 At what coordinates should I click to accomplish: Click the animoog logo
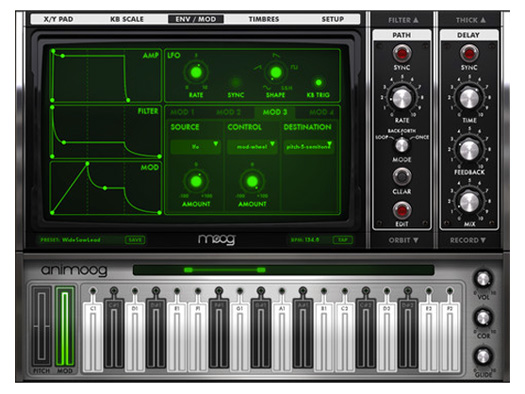pos(74,270)
